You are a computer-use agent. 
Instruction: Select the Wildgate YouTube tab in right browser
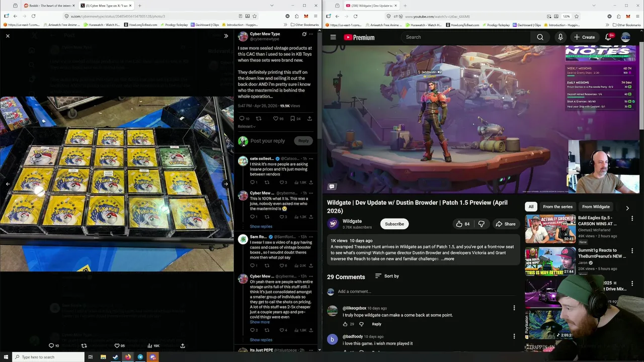click(x=370, y=6)
